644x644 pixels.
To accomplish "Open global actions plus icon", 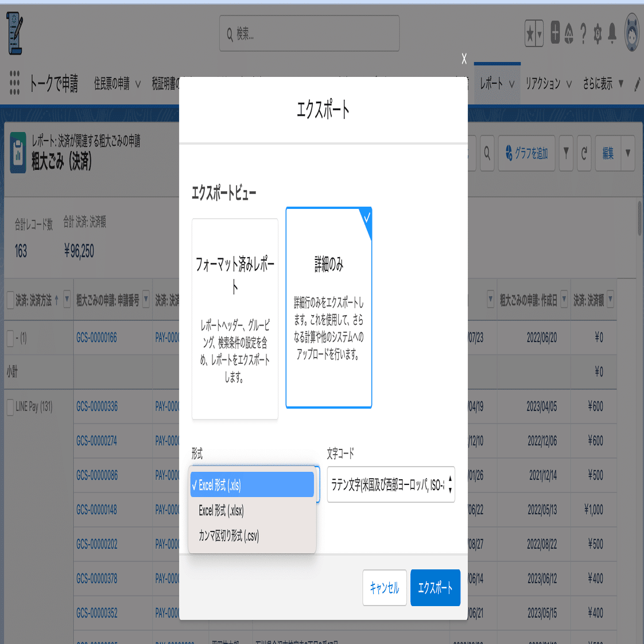I will click(555, 33).
